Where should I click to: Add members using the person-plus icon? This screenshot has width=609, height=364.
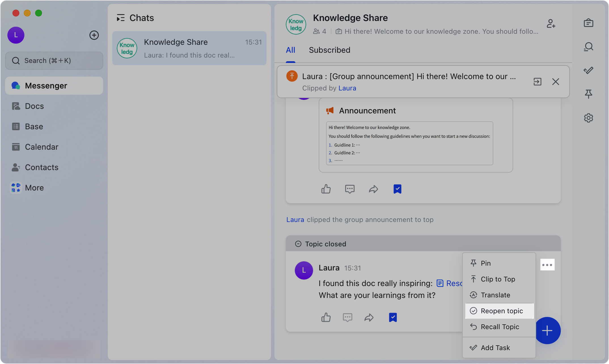click(551, 24)
